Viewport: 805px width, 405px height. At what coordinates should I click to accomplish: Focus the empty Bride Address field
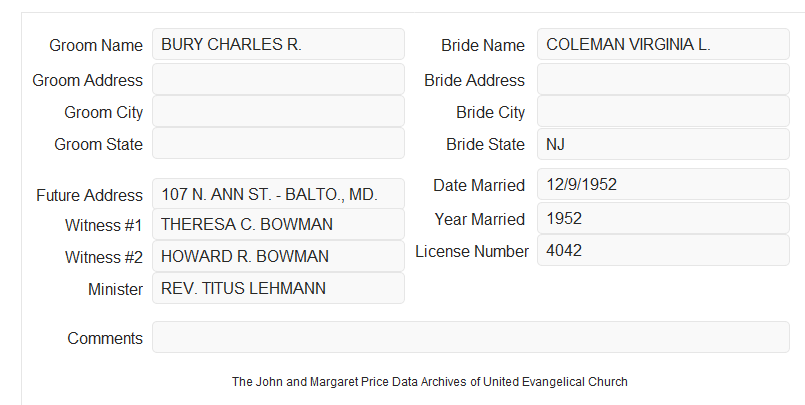coord(663,79)
